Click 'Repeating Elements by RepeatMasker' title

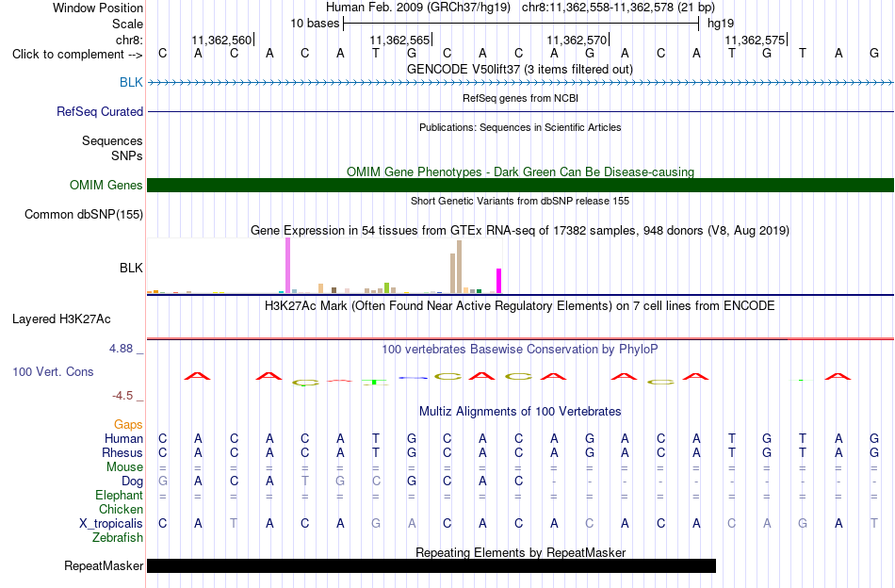click(521, 552)
